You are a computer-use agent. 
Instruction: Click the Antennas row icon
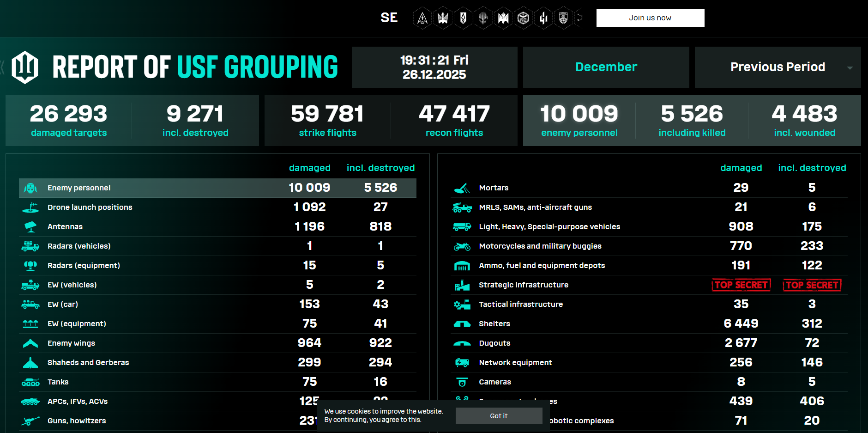tap(30, 227)
